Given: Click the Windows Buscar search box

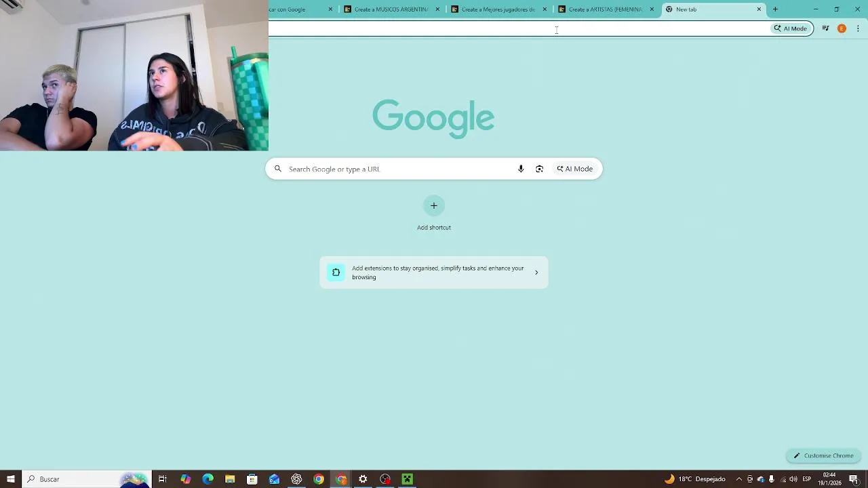Looking at the screenshot, I should tap(87, 479).
